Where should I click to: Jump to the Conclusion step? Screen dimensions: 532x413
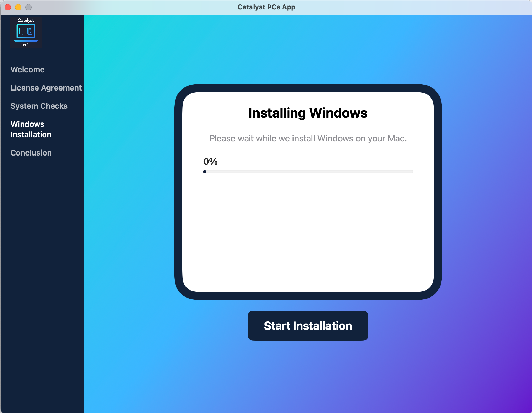(x=31, y=153)
